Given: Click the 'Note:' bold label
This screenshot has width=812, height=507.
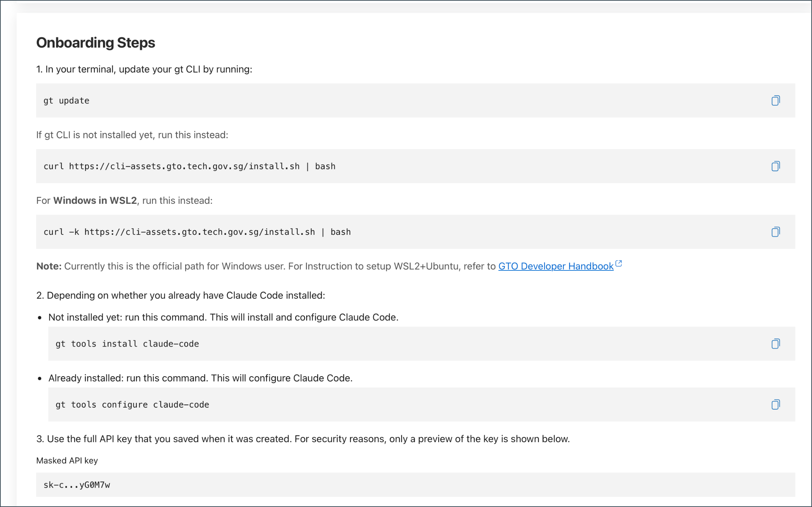Looking at the screenshot, I should (49, 266).
